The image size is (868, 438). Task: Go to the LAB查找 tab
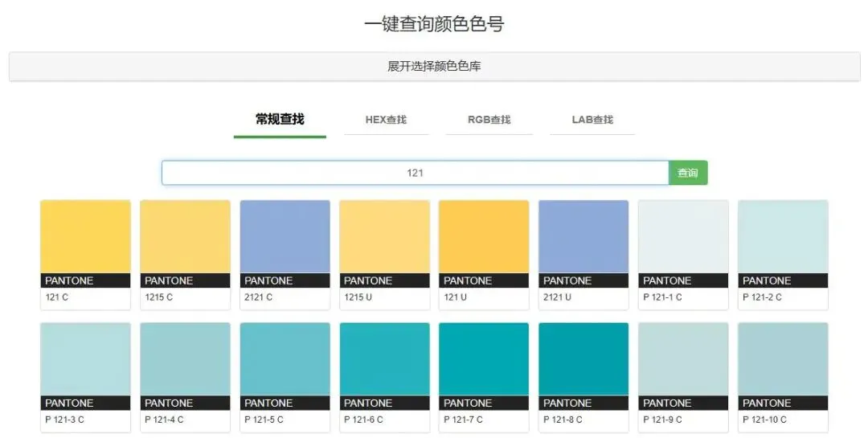tap(592, 120)
